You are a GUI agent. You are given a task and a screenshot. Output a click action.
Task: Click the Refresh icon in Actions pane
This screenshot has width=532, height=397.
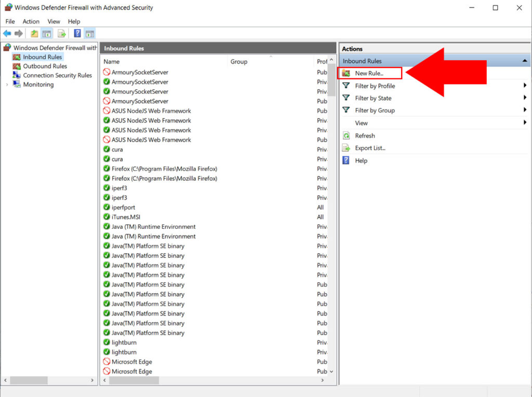[x=346, y=135]
